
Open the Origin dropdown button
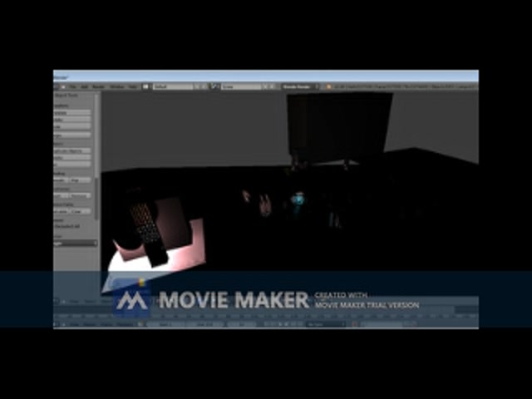click(72, 135)
